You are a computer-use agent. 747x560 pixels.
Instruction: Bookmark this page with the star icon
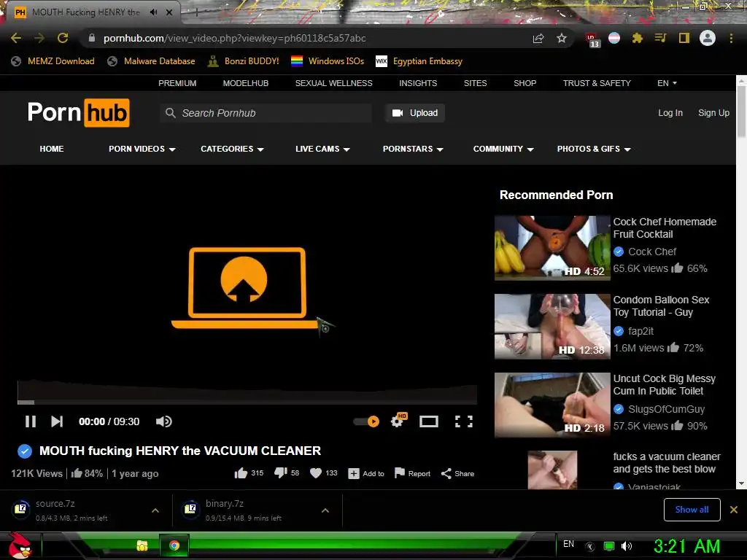(562, 38)
